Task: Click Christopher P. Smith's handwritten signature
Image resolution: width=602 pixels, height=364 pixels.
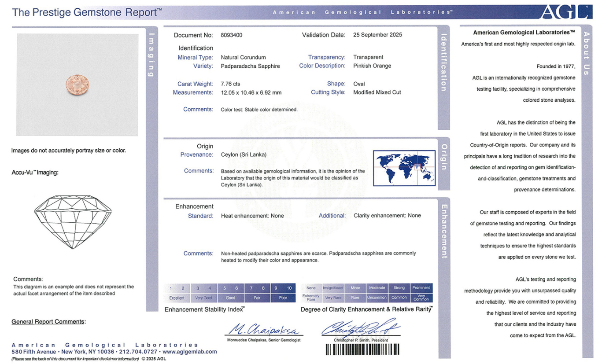Action: (360, 328)
